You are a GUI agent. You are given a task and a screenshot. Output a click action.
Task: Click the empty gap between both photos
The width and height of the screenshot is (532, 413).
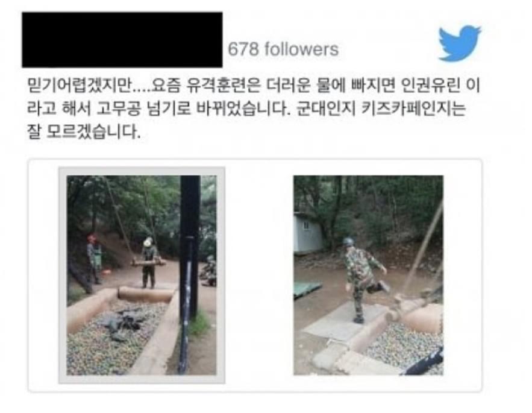(x=259, y=275)
